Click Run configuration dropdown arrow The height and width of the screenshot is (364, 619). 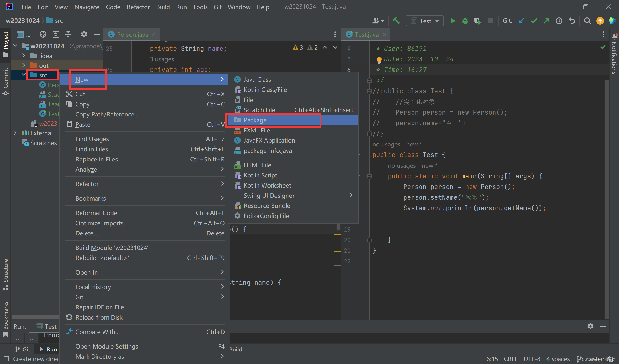pyautogui.click(x=436, y=20)
